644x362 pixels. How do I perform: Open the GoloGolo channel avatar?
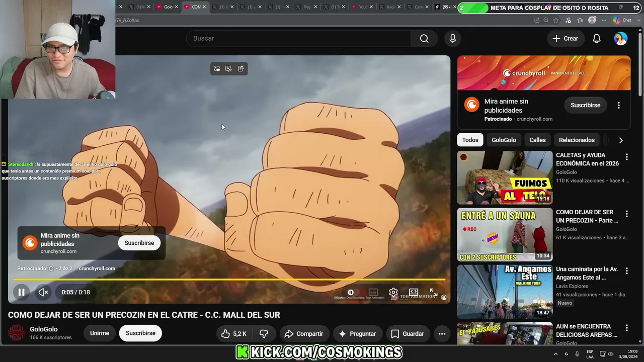(17, 333)
